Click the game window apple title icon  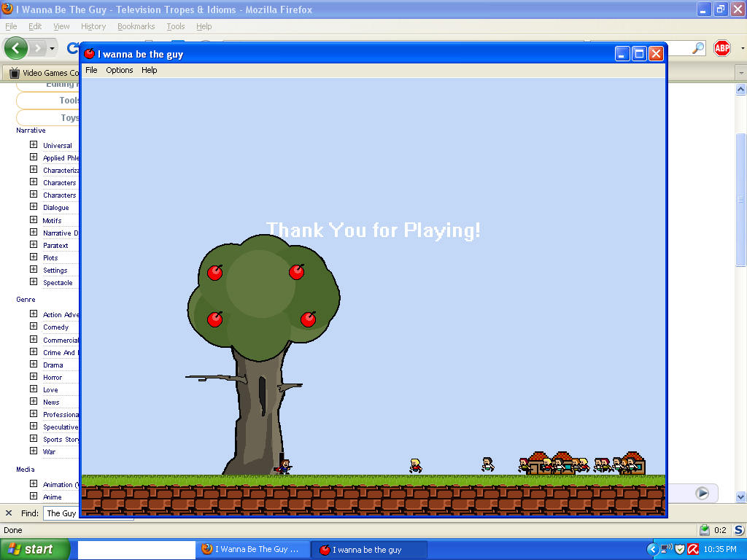click(x=90, y=54)
